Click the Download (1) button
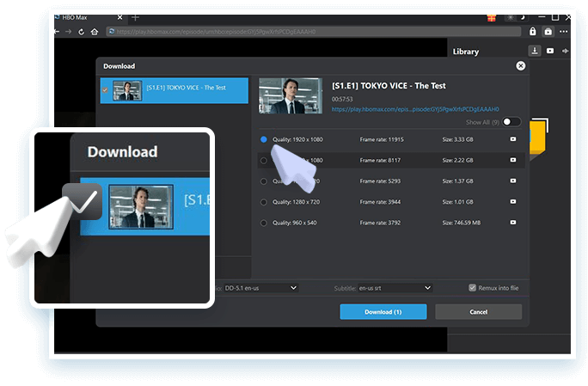The height and width of the screenshot is (386, 588). click(383, 312)
